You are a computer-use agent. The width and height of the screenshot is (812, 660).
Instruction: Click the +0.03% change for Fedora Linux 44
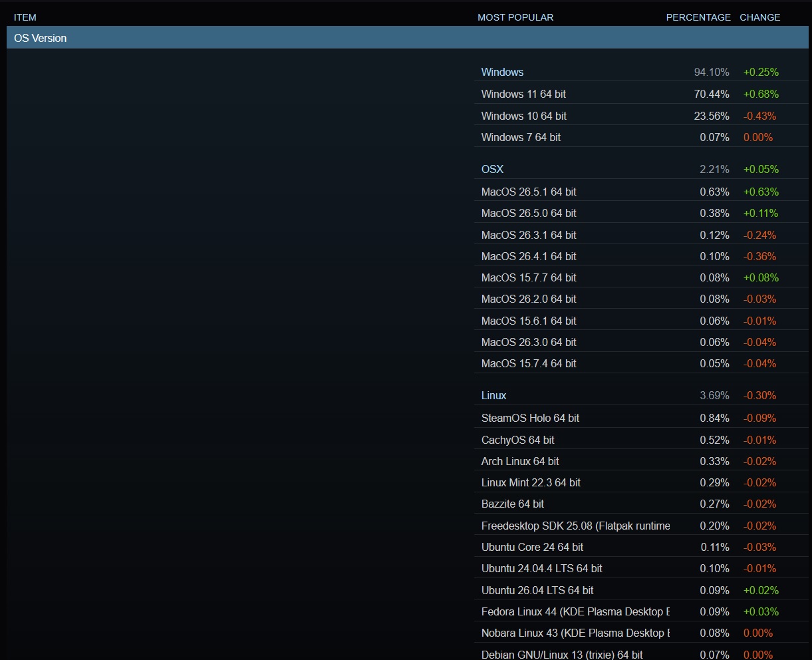coord(761,611)
